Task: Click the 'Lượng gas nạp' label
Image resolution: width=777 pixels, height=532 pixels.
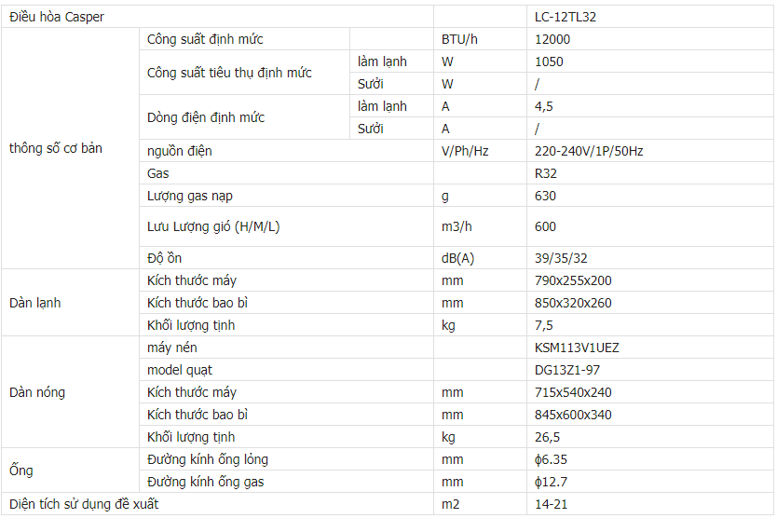Action: [x=191, y=196]
